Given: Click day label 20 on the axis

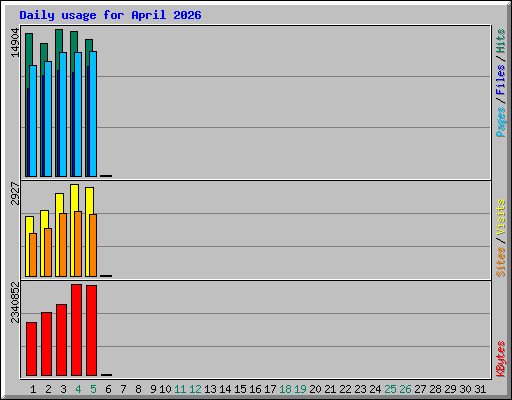Looking at the screenshot, I should (x=315, y=389).
